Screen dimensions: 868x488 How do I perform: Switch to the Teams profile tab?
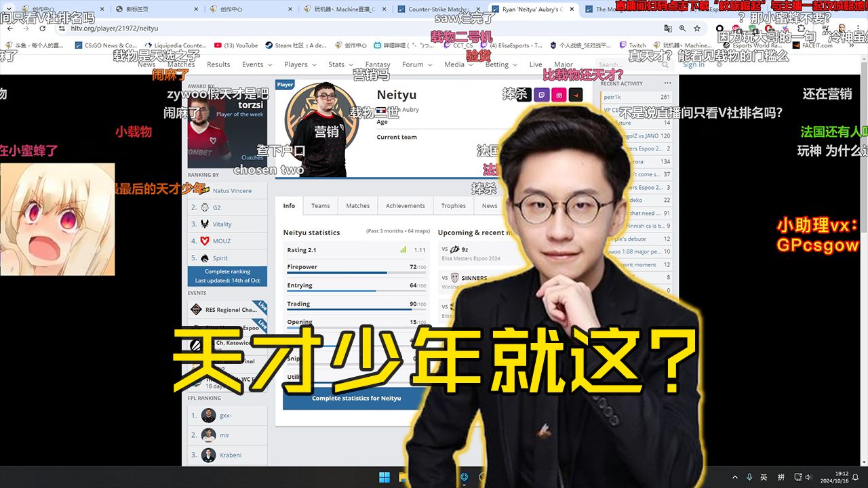click(x=321, y=205)
